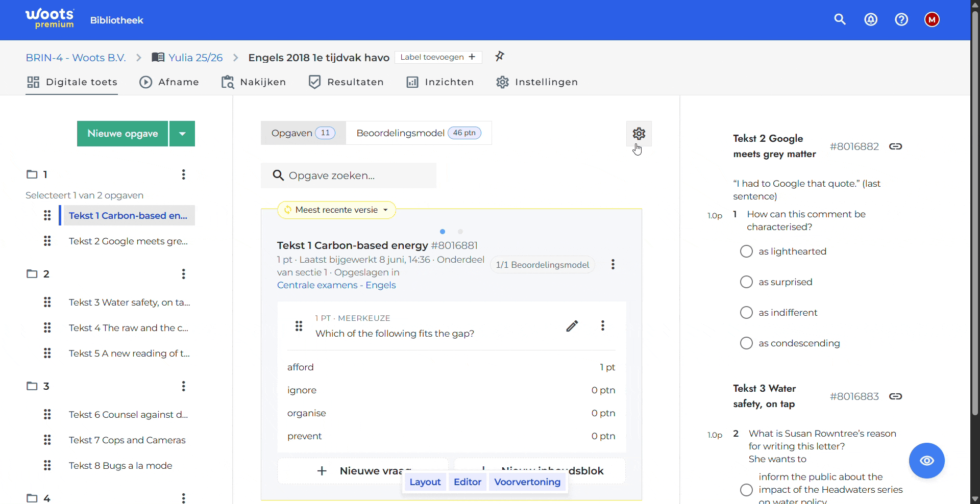Click the Nieuwe vraag button
Image resolution: width=980 pixels, height=504 pixels.
[363, 471]
